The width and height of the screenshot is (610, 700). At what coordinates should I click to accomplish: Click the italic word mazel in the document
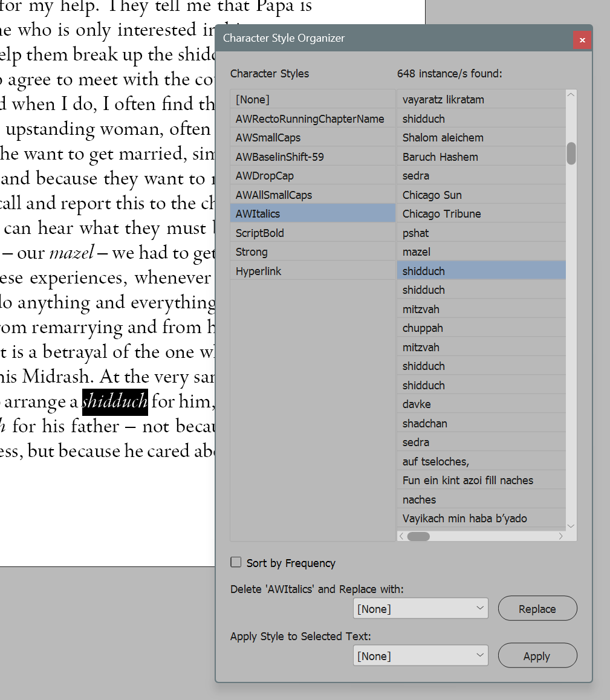coord(72,252)
